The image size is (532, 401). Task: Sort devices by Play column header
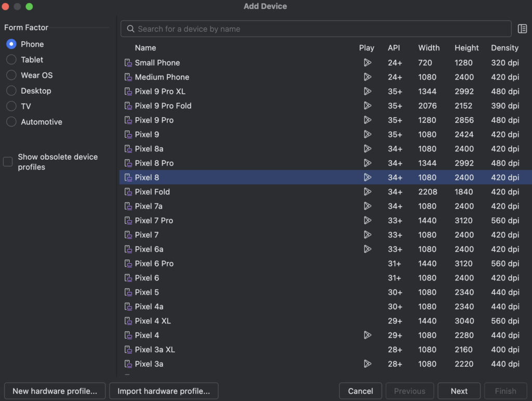(366, 48)
